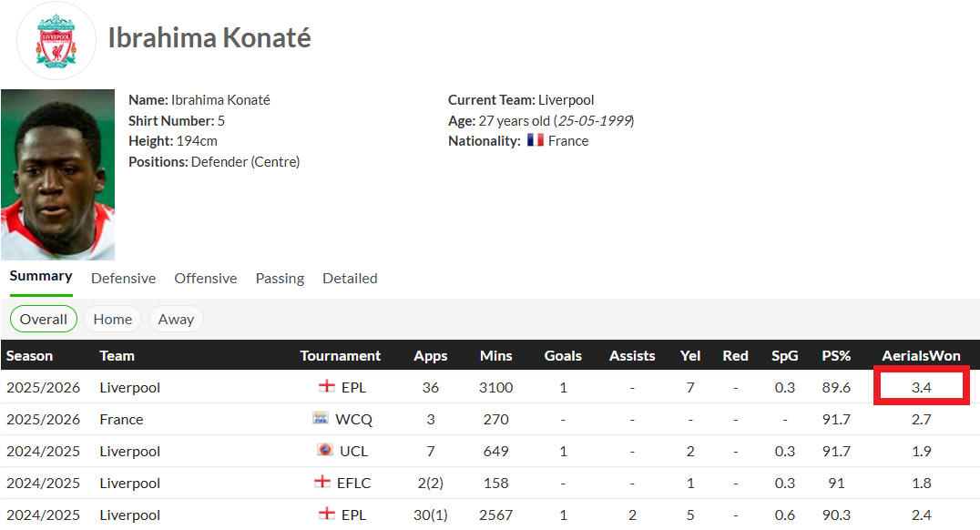Click the UCL tournament icon
Screen dimensions: 980x530
pos(325,449)
